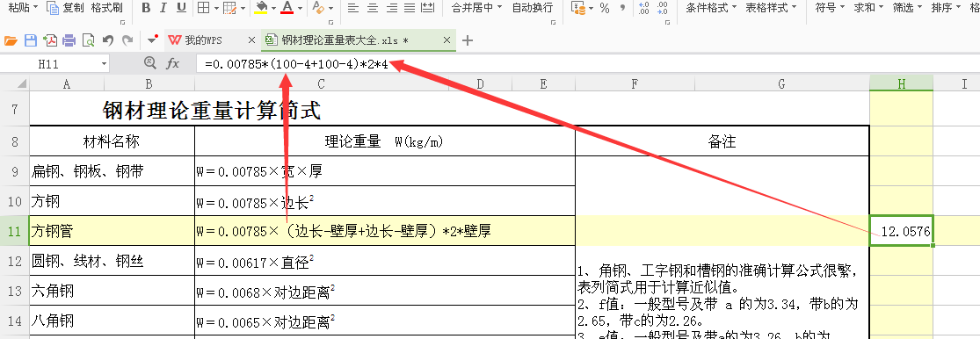The height and width of the screenshot is (339, 980).
Task: Click the cell borders grid icon
Action: (203, 8)
